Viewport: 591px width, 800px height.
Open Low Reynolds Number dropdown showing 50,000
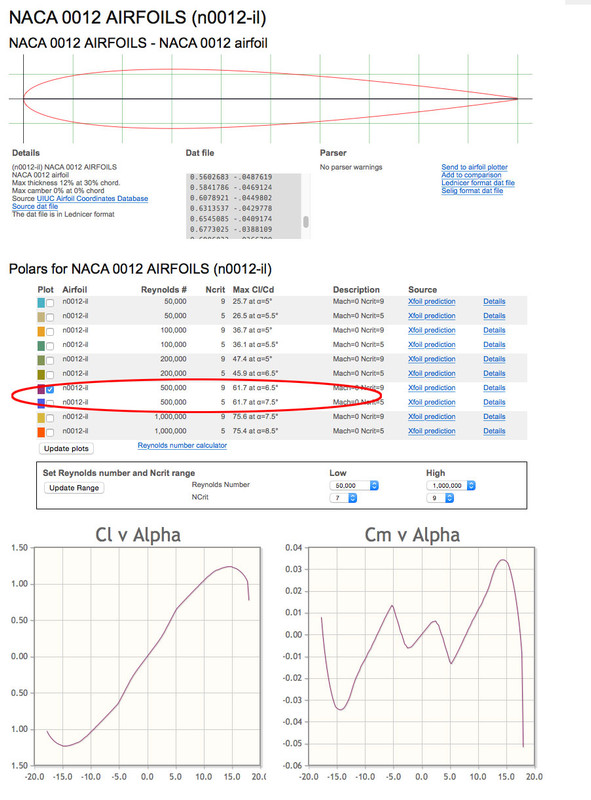(354, 486)
